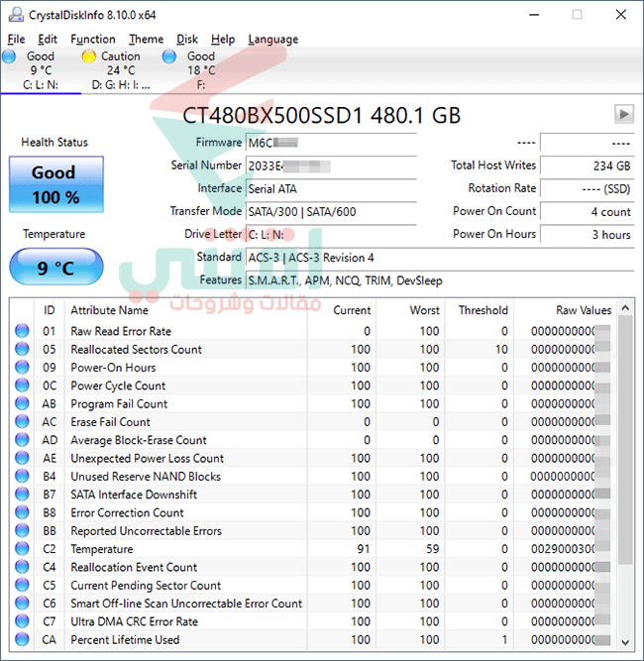Click the status icon for Program Fail Count
Screen dimensions: 644x661
22,403
